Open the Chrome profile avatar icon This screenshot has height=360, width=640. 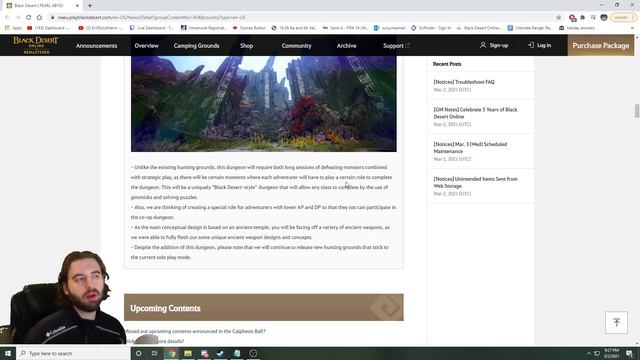coord(604,18)
